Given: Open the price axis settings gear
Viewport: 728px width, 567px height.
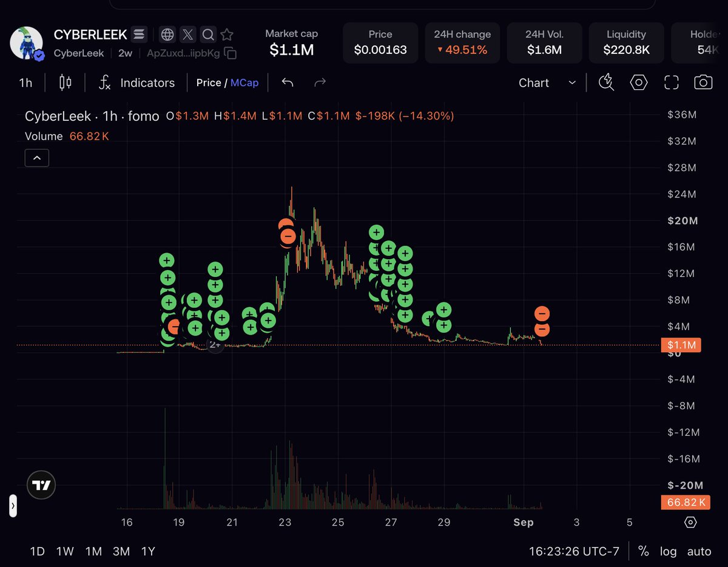Looking at the screenshot, I should pos(690,523).
